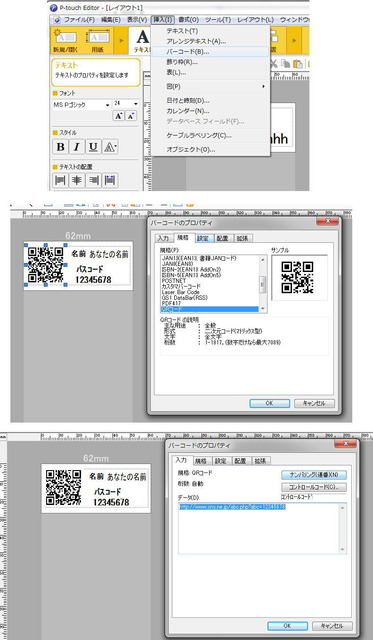Switch to 配置 tab in the format-list dialog
373x640 pixels.
tap(222, 238)
